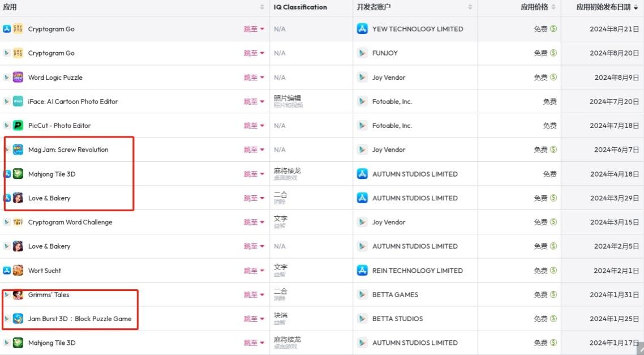Click dollar icon in Word Logic Puzzle row
Screen dimensions: 644x355
pos(553,77)
